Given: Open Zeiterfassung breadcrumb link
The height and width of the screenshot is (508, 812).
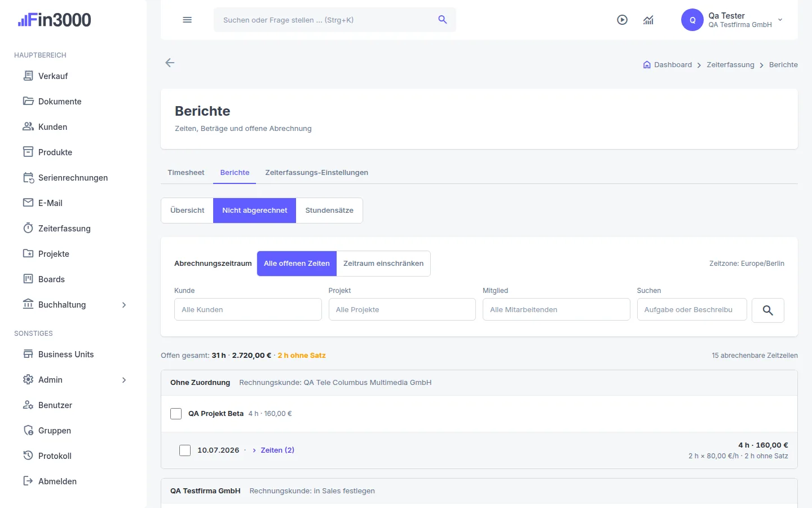Looking at the screenshot, I should [730, 65].
